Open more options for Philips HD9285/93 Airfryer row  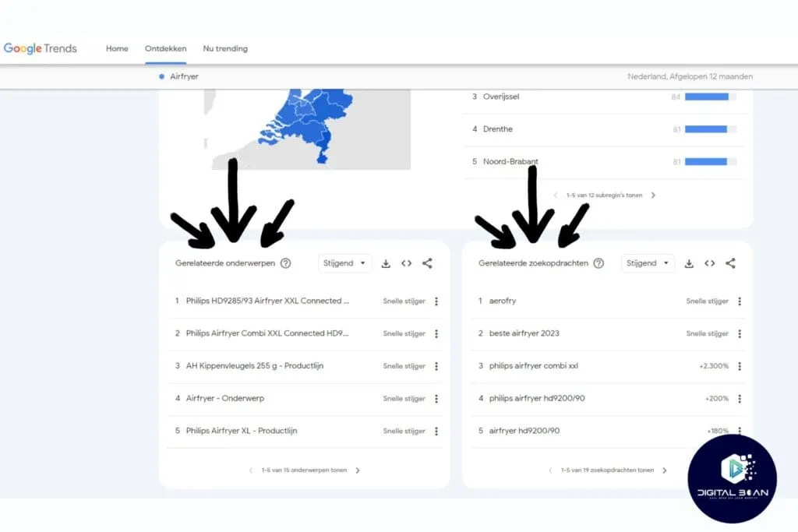pyautogui.click(x=436, y=301)
